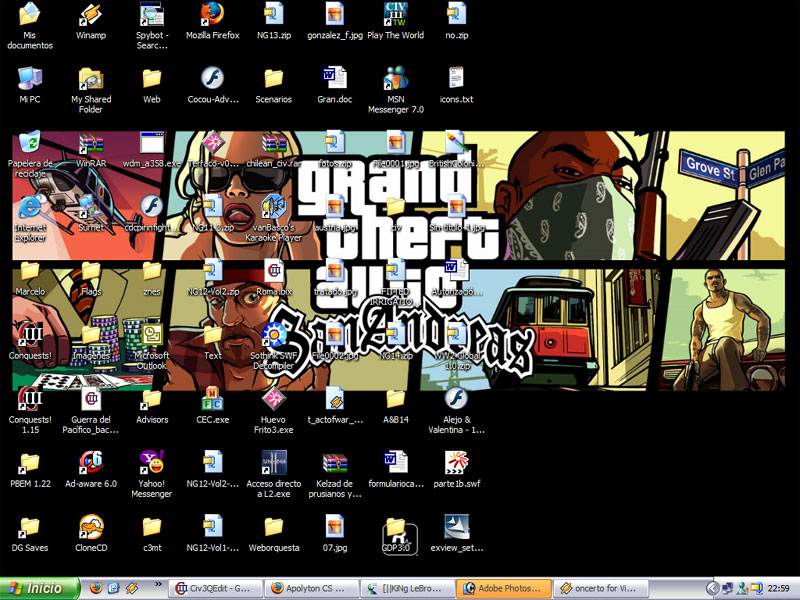Image resolution: width=800 pixels, height=600 pixels.
Task: Open Spybot Search & Destroy shortcut
Action: pos(152,14)
